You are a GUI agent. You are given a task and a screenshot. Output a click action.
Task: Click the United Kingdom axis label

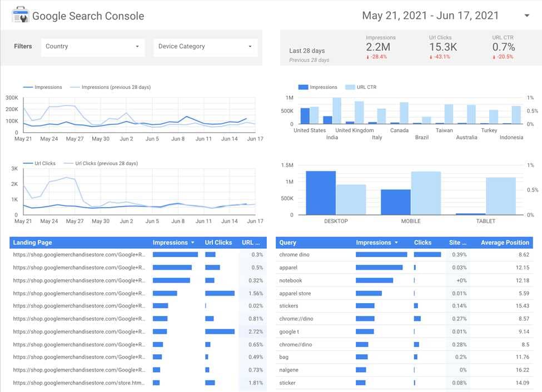[x=355, y=130]
